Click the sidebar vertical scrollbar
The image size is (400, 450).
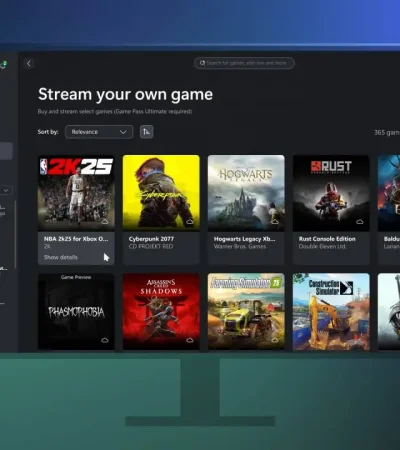tap(15, 234)
